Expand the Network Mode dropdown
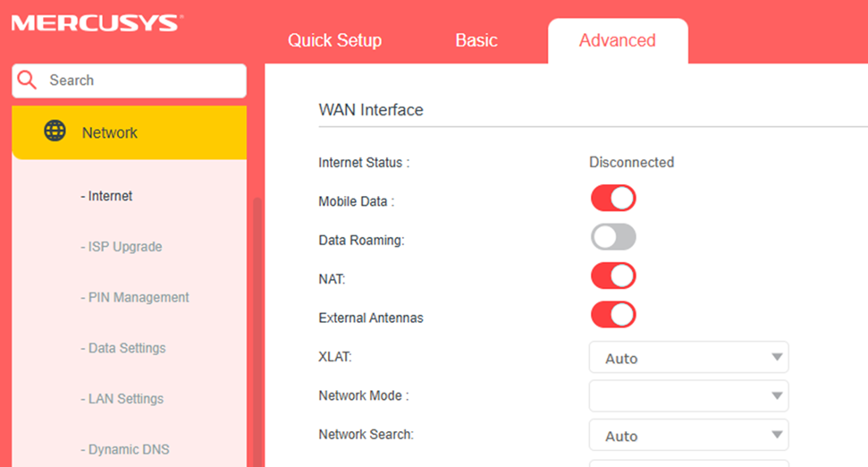This screenshot has width=868, height=467. [688, 396]
